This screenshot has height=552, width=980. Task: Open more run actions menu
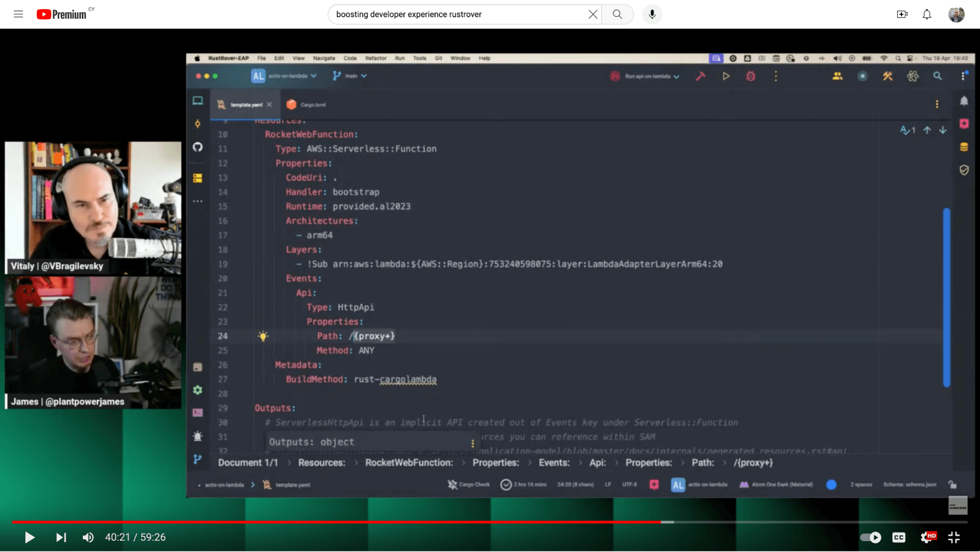[776, 76]
